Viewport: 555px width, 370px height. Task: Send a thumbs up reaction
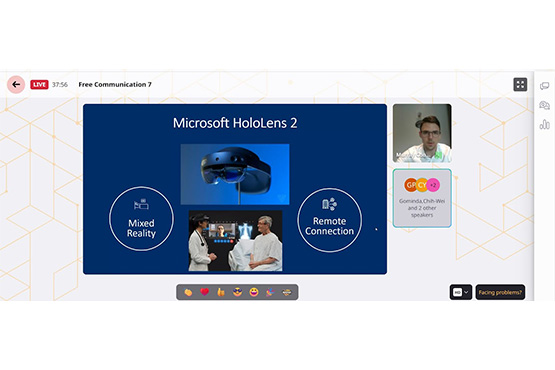coord(221,292)
